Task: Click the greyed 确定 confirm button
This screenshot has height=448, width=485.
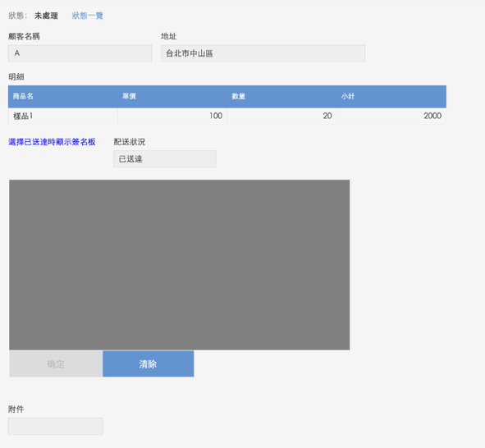Action: point(56,364)
